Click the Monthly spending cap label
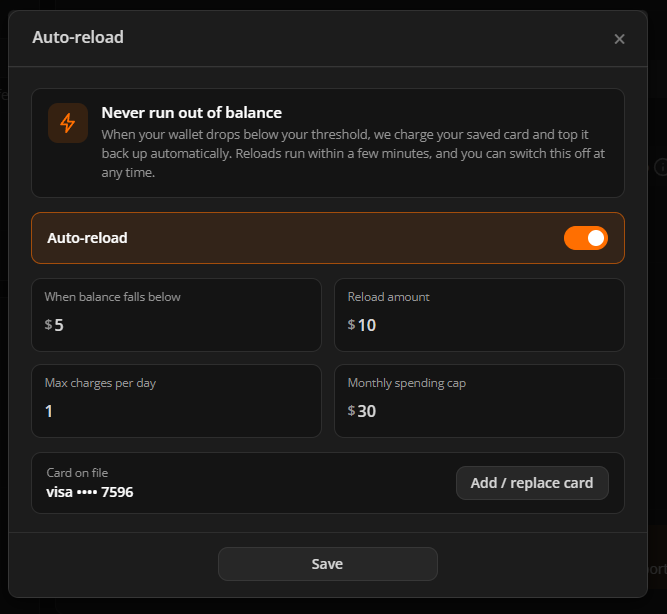 click(407, 383)
